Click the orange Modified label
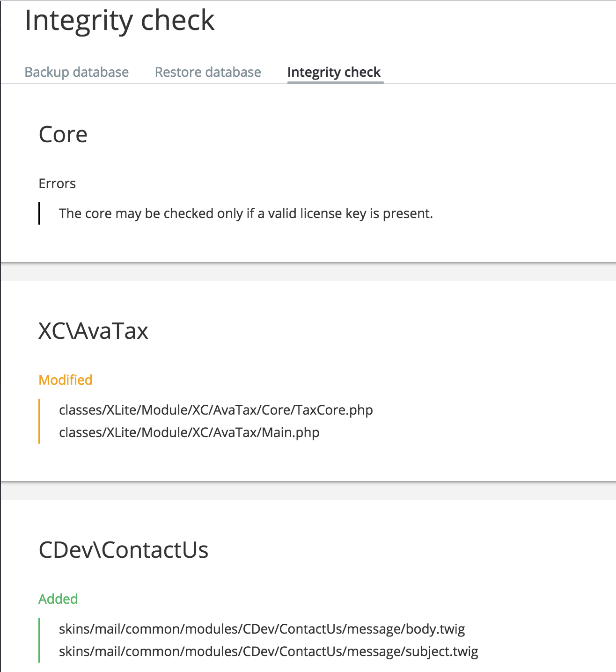 click(x=66, y=380)
